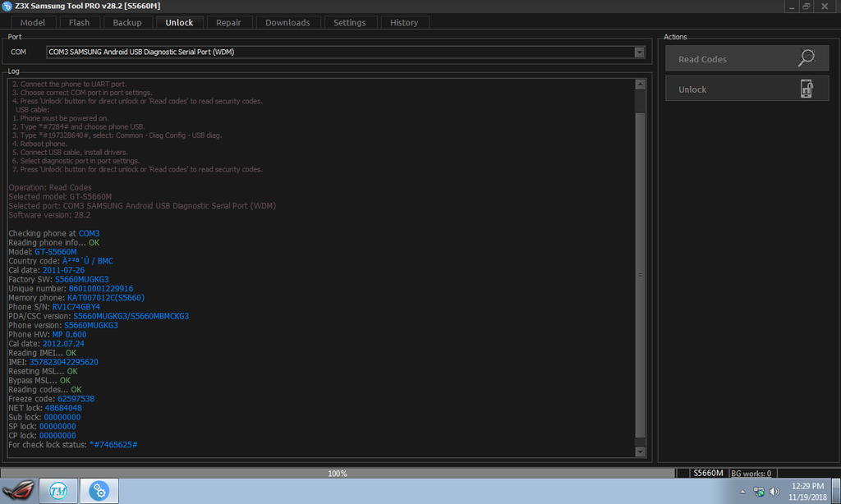Click the PDA/CSC version value
Viewport: 841px width, 504px height.
coord(131,316)
